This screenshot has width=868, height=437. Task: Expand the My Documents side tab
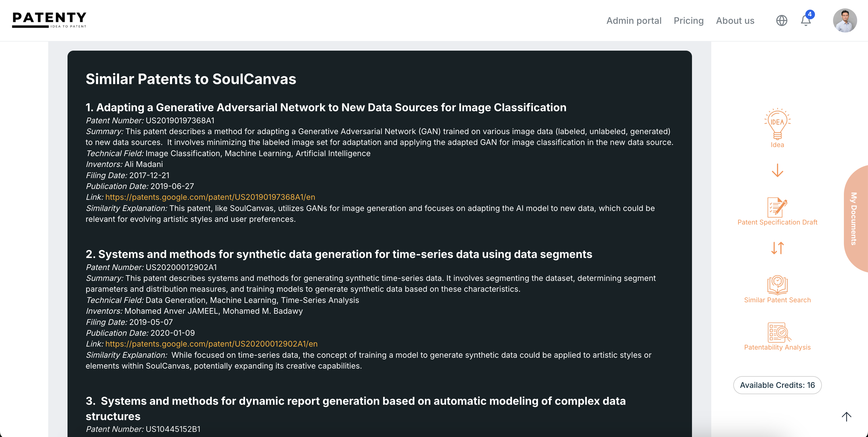[x=854, y=218]
